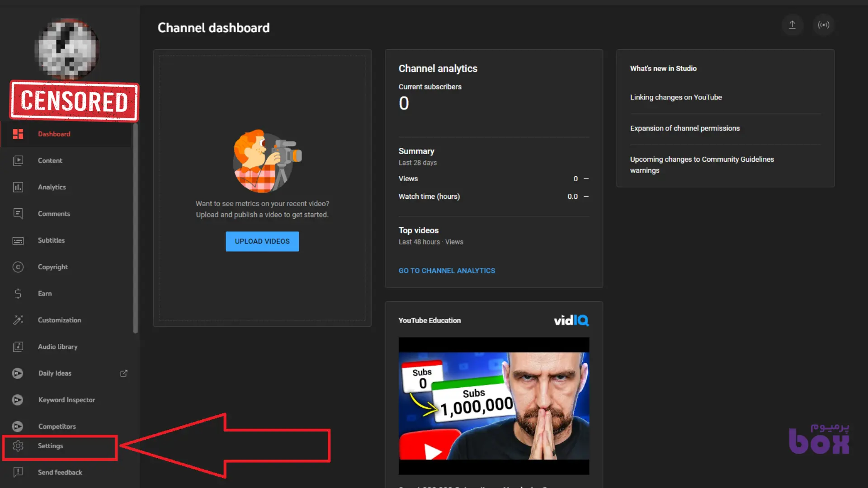Follow GO TO CHANNEL ANALYTICS link
Image resolution: width=868 pixels, height=488 pixels.
click(x=447, y=271)
